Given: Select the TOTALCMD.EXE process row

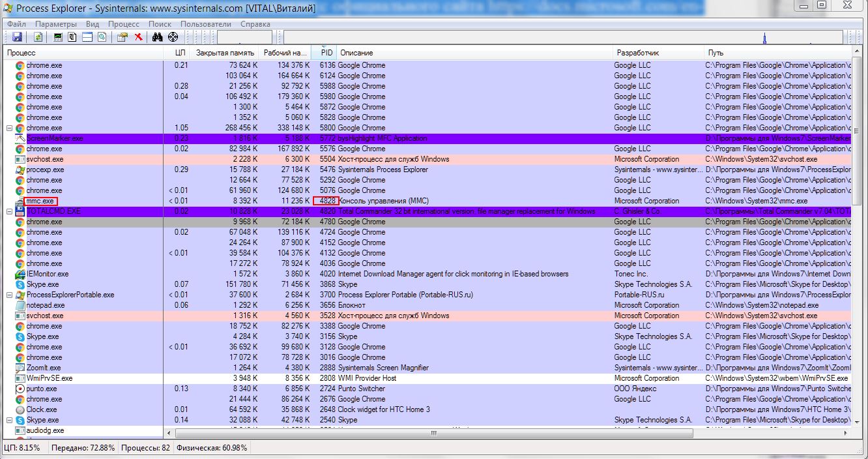Looking at the screenshot, I should coord(427,211).
